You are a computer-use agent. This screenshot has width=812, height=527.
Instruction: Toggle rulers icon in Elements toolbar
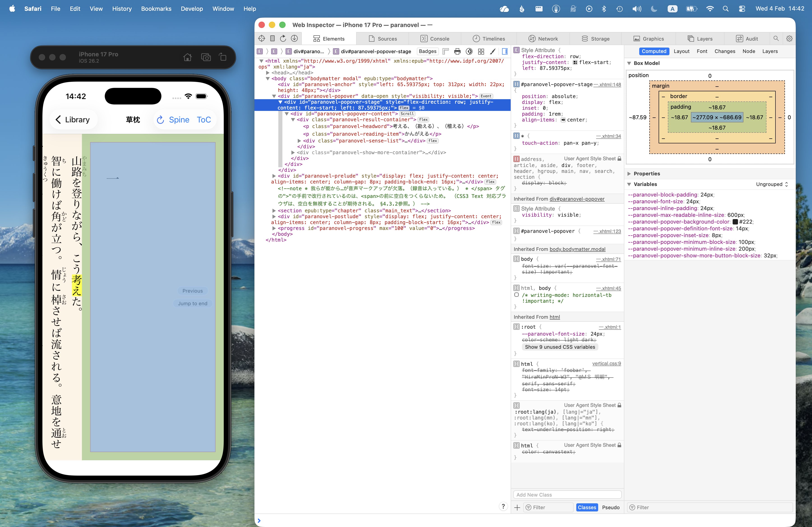click(445, 51)
